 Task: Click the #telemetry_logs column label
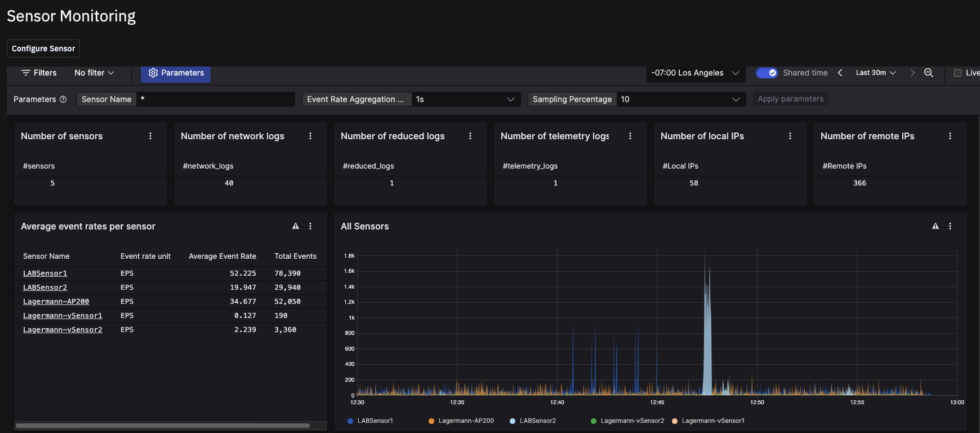[530, 166]
